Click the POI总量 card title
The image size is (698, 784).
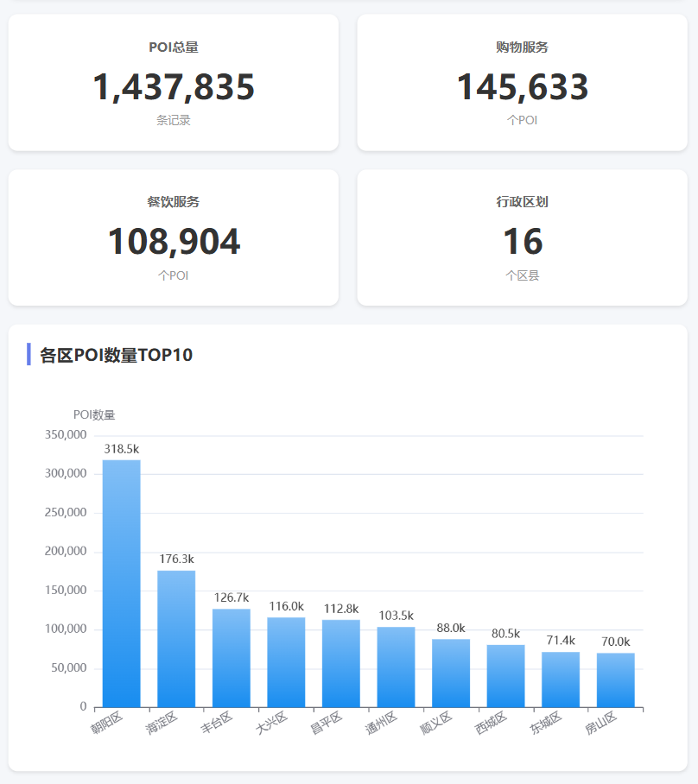coord(174,47)
